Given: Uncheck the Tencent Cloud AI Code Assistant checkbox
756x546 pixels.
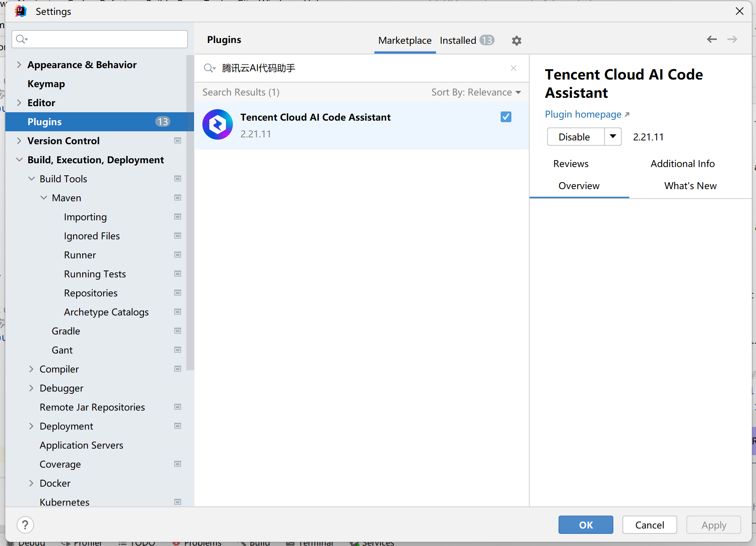Looking at the screenshot, I should [506, 117].
